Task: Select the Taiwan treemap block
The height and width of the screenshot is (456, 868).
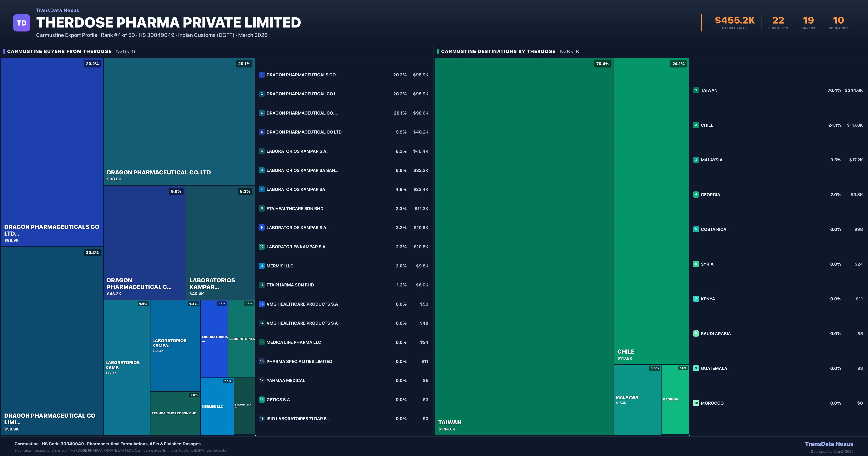Action: click(524, 246)
